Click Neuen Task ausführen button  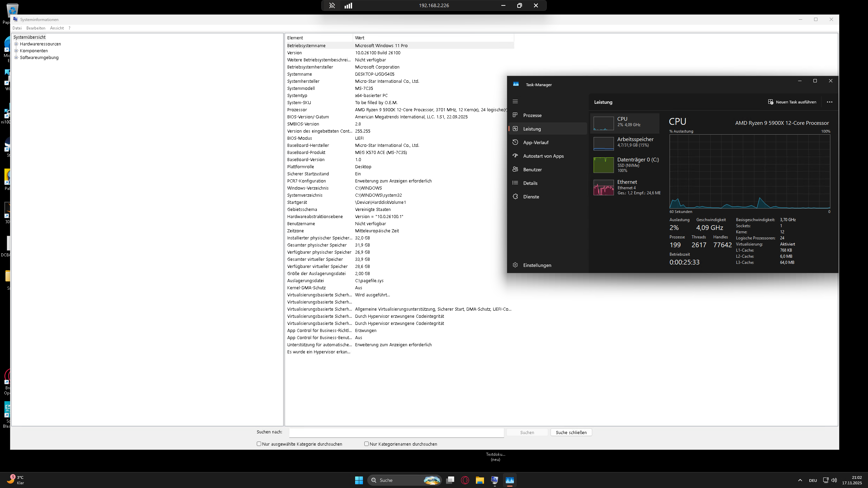point(792,102)
